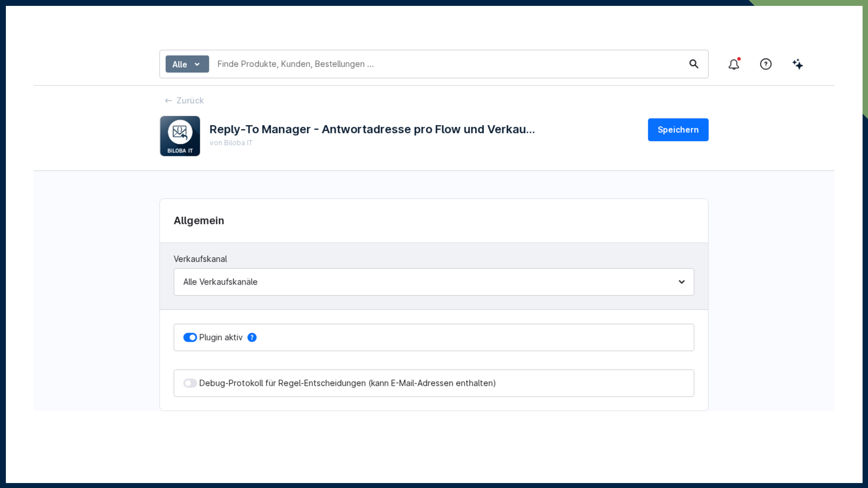
Task: Go back via Zurück link
Action: [184, 100]
